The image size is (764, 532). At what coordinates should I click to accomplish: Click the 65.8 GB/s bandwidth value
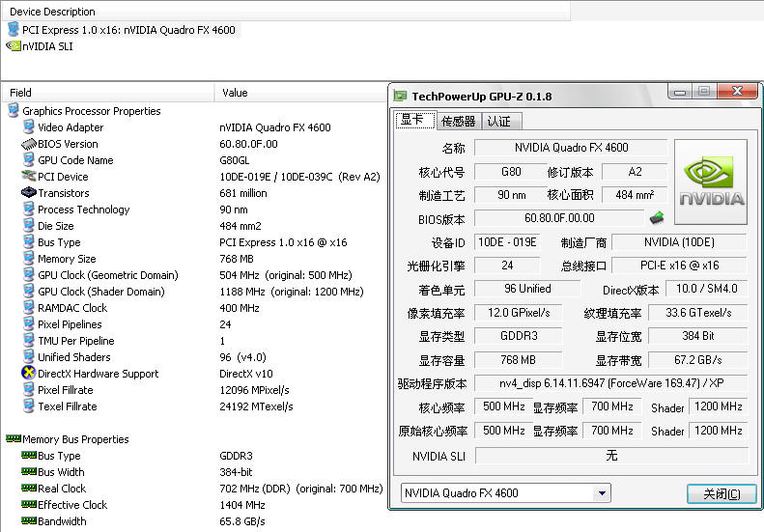(242, 521)
